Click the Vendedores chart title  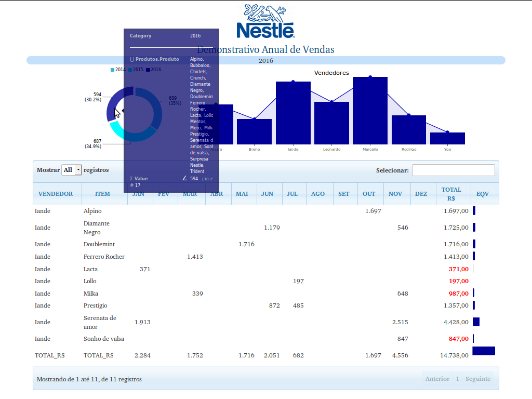pyautogui.click(x=331, y=73)
